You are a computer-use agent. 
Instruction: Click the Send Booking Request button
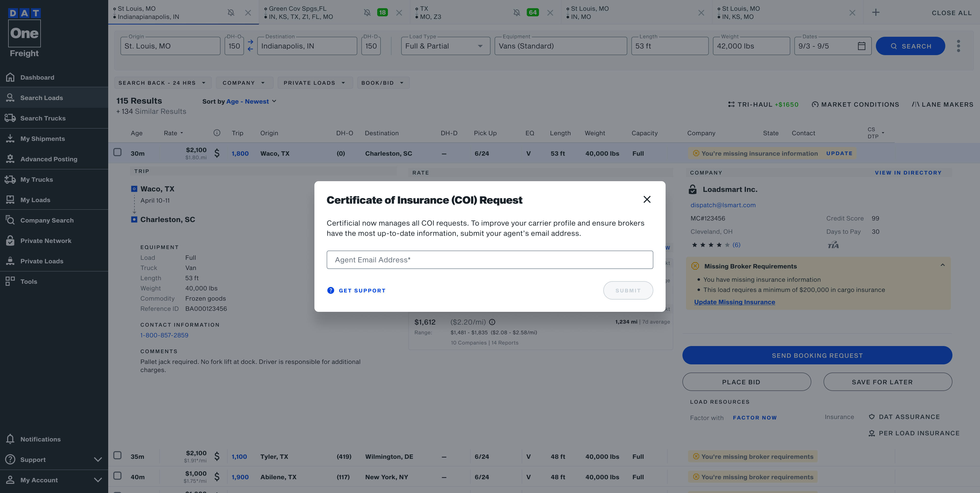tap(817, 355)
